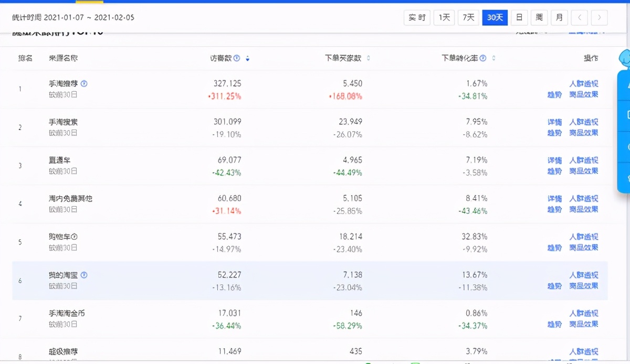Click info icon beside 下单转化率 header

[x=483, y=58]
